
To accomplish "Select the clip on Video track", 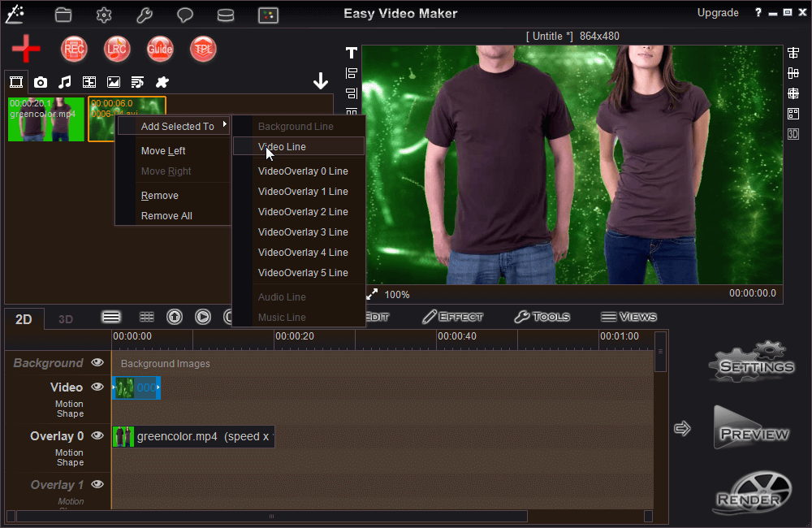I will (x=136, y=387).
